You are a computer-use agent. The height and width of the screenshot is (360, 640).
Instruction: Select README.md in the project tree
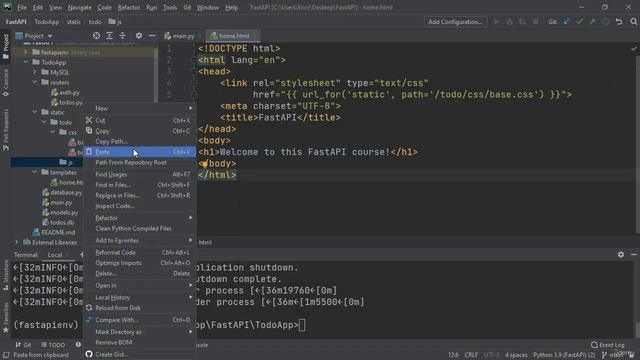pyautogui.click(x=54, y=232)
